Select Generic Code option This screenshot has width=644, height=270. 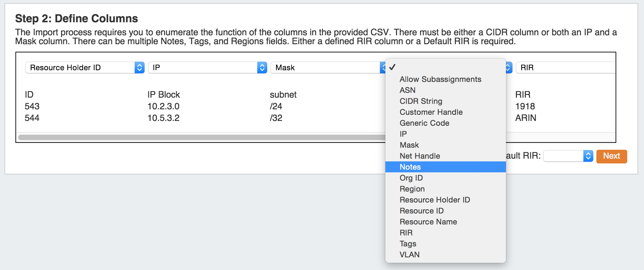(x=424, y=123)
